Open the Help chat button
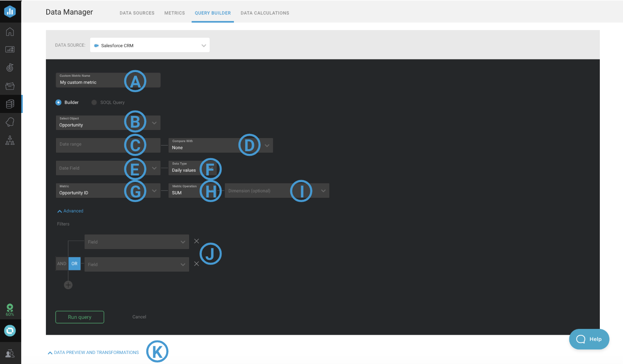Image resolution: width=623 pixels, height=364 pixels. [x=589, y=339]
